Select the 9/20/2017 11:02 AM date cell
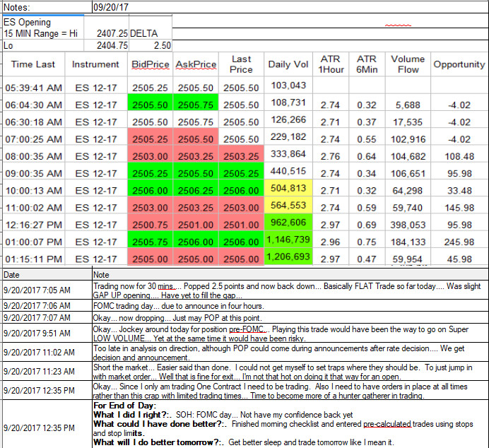Viewport: 489px width, 448px height. click(x=47, y=353)
